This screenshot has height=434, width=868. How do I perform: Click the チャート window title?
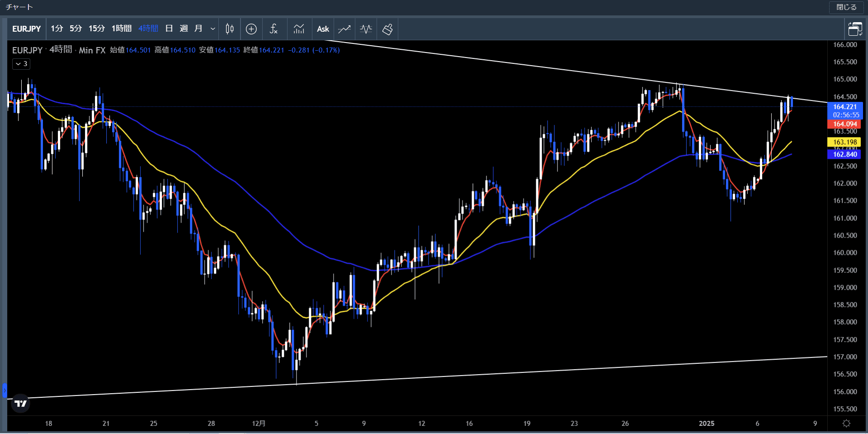click(19, 7)
